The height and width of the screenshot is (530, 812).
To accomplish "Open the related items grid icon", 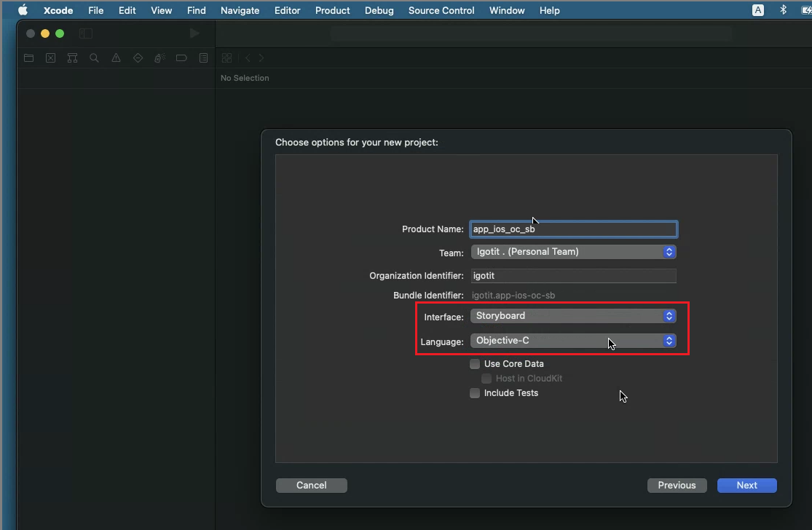I will coord(226,58).
